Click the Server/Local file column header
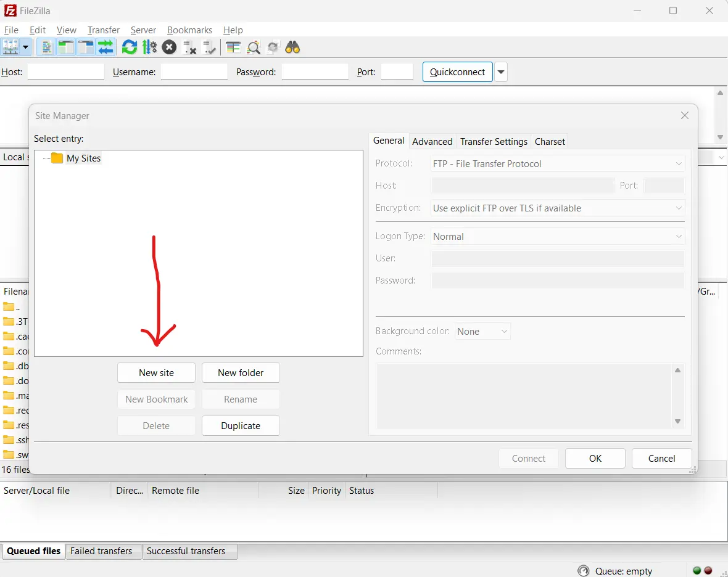Image resolution: width=728 pixels, height=577 pixels. pos(56,491)
